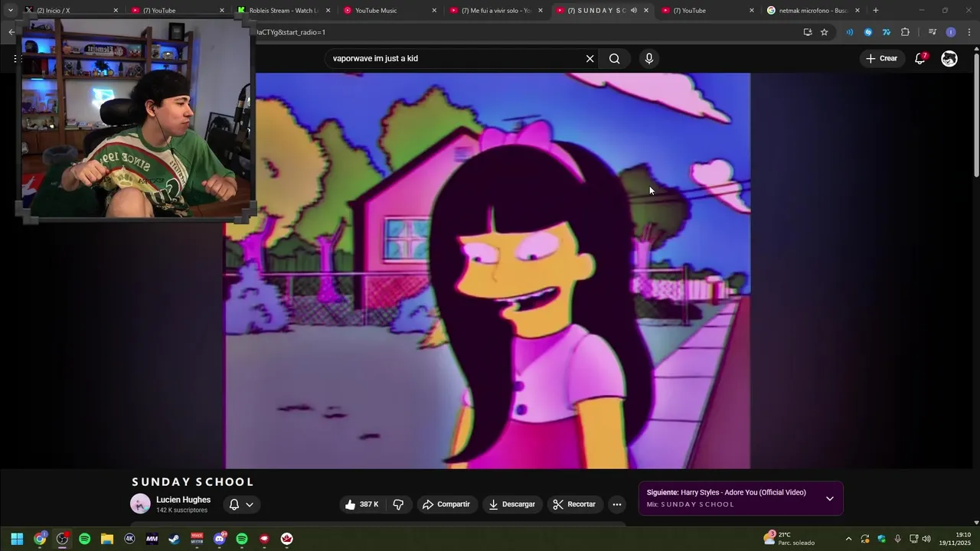980x551 pixels.
Task: Click the Crear button
Action: click(881, 58)
